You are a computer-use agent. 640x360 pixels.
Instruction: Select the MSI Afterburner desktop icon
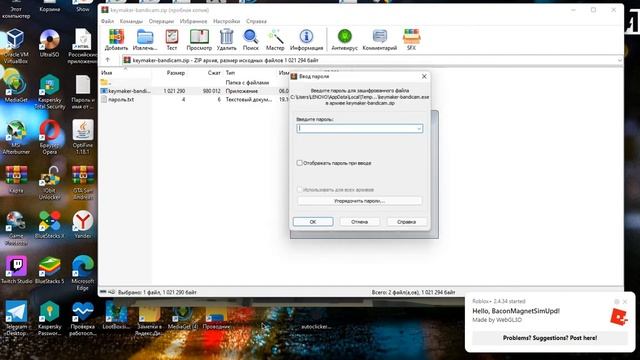coord(16,137)
